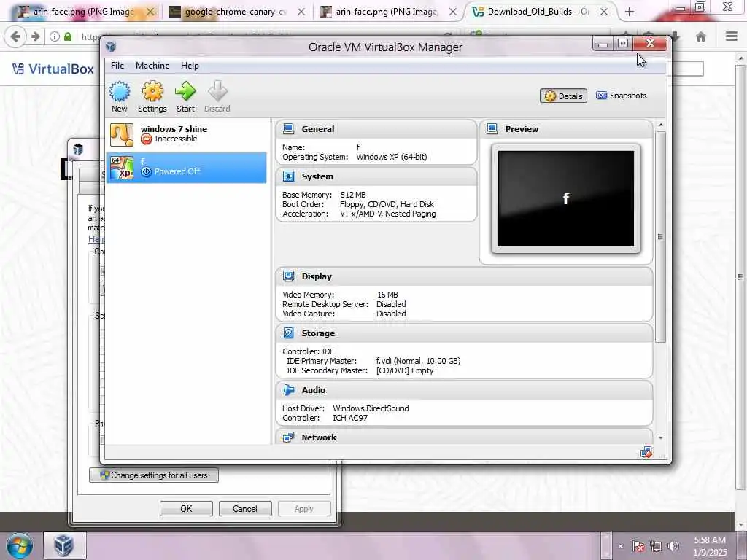Click OK in the background dialog

(x=186, y=508)
